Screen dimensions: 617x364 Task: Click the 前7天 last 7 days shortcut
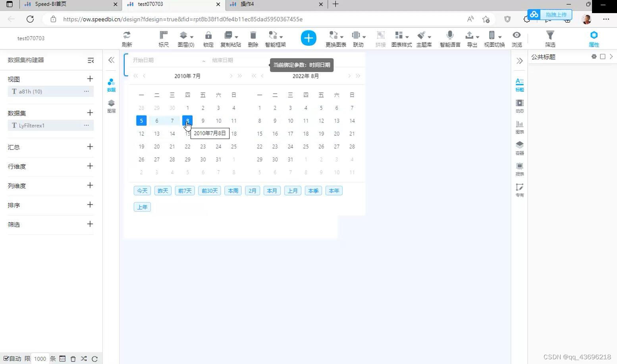click(x=185, y=191)
